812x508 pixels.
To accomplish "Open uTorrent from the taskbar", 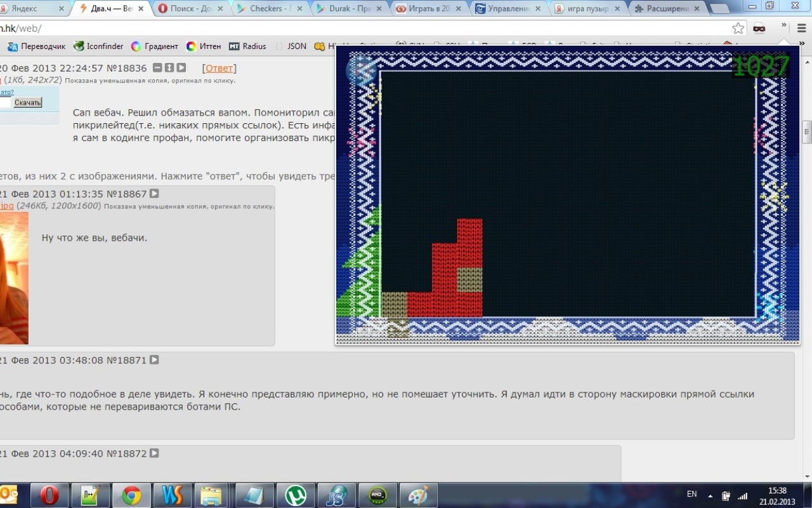I will tap(296, 495).
